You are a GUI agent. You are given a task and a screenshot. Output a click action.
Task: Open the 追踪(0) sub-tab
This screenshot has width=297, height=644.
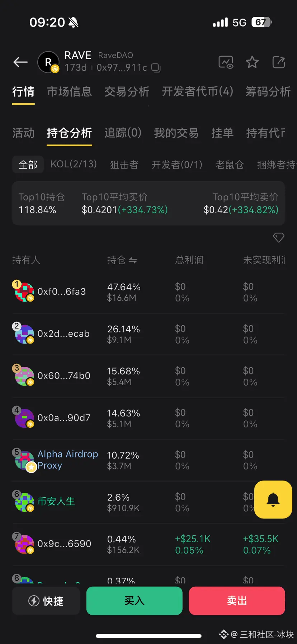(123, 133)
